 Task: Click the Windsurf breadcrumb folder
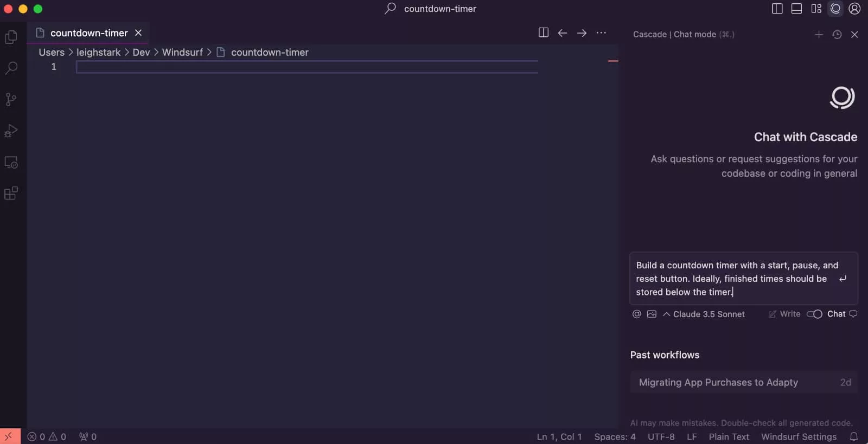[182, 52]
